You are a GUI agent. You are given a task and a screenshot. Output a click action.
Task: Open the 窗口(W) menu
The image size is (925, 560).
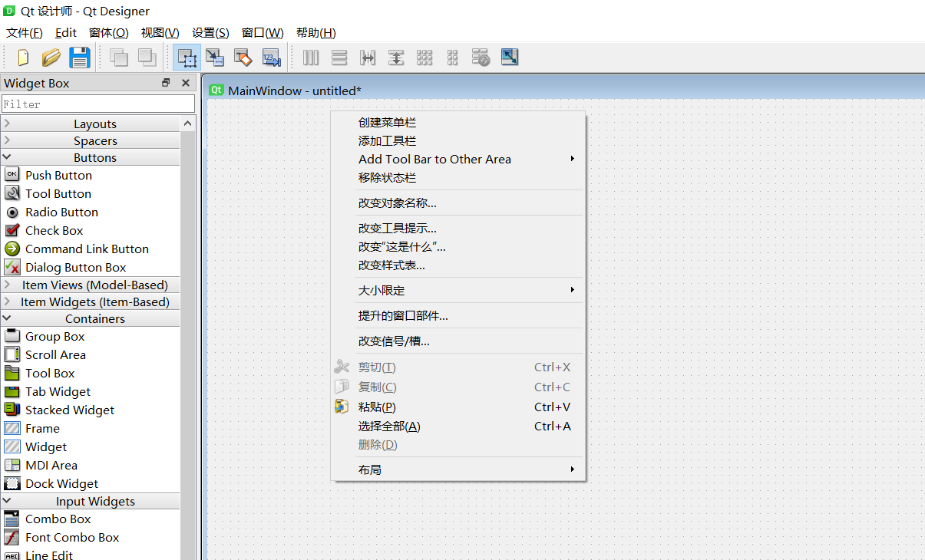tap(263, 32)
